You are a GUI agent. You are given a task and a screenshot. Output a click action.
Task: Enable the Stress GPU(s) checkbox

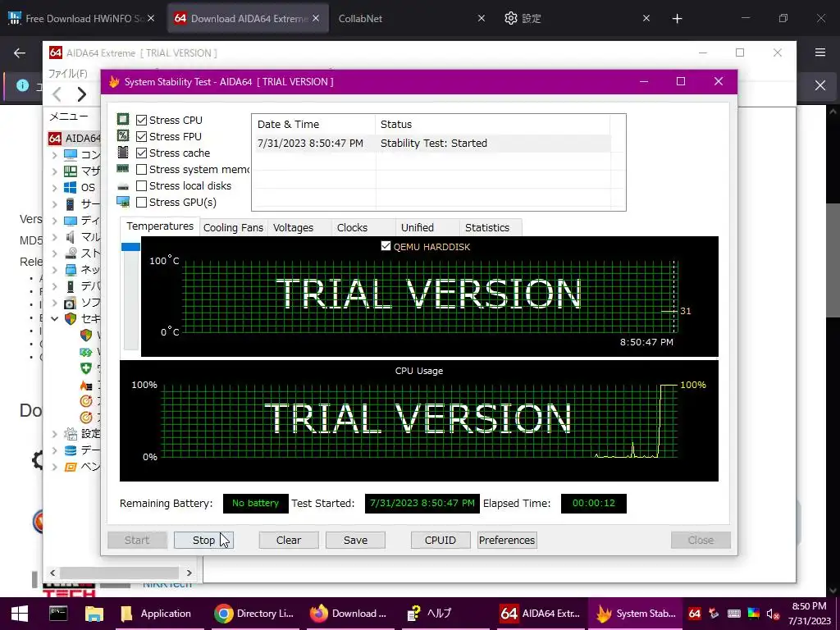pyautogui.click(x=141, y=202)
